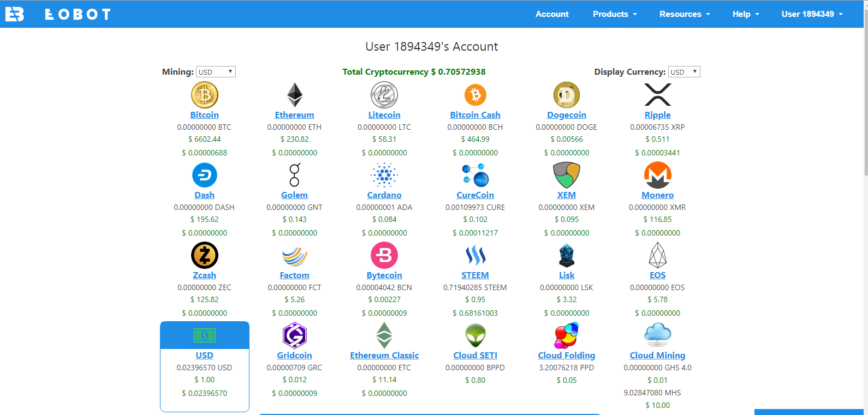Click the Zcash icon

pos(205,255)
